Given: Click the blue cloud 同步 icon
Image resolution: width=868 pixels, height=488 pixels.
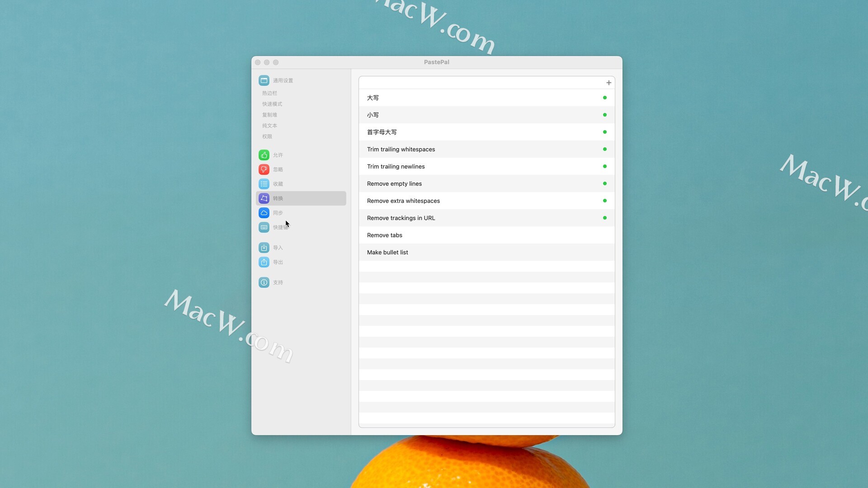Looking at the screenshot, I should pyautogui.click(x=264, y=213).
